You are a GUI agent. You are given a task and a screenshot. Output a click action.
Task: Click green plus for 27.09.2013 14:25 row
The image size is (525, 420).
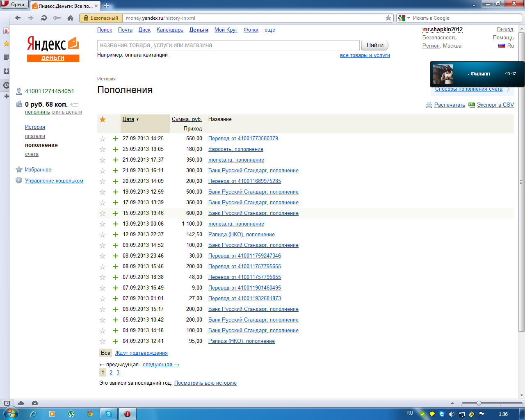115,139
